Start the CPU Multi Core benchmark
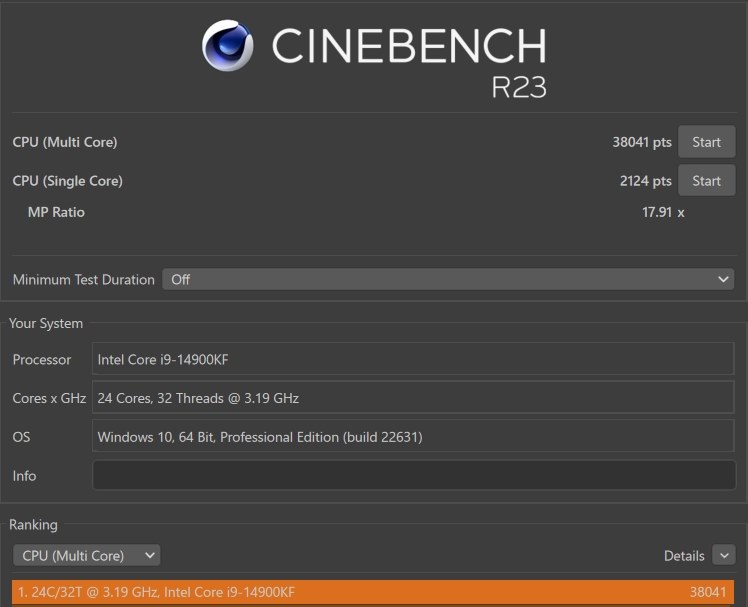Image resolution: width=748 pixels, height=607 pixels. [x=706, y=142]
